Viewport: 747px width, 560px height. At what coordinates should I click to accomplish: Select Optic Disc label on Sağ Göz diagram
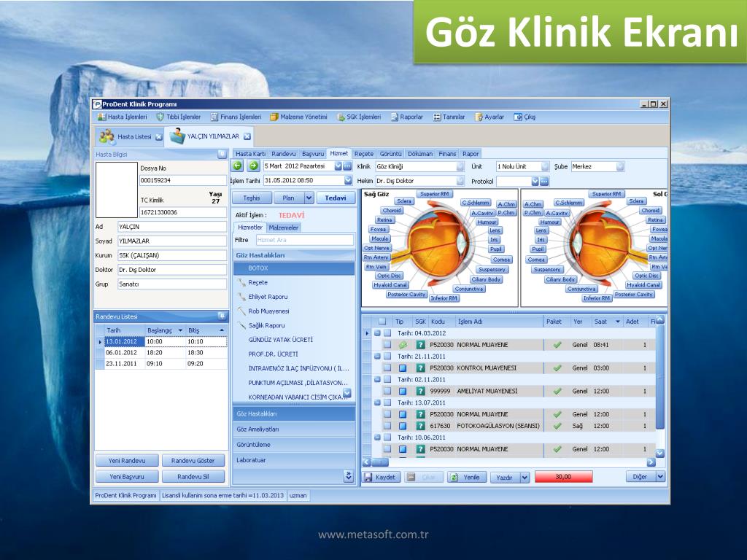389,276
